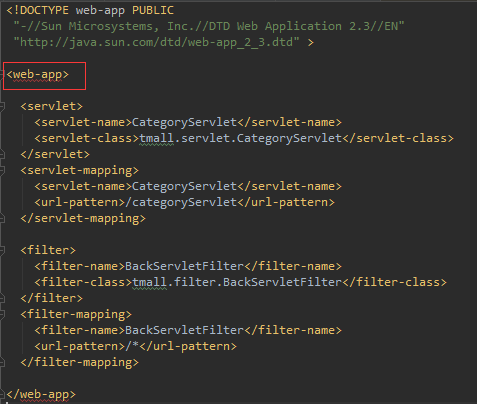Click the opening <servlet> tag

pyautogui.click(x=51, y=106)
